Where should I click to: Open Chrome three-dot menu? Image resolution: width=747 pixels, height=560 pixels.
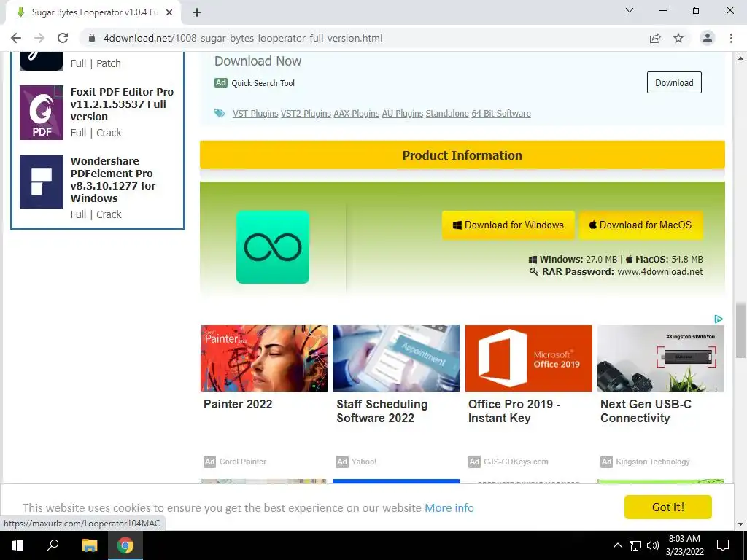click(x=731, y=38)
